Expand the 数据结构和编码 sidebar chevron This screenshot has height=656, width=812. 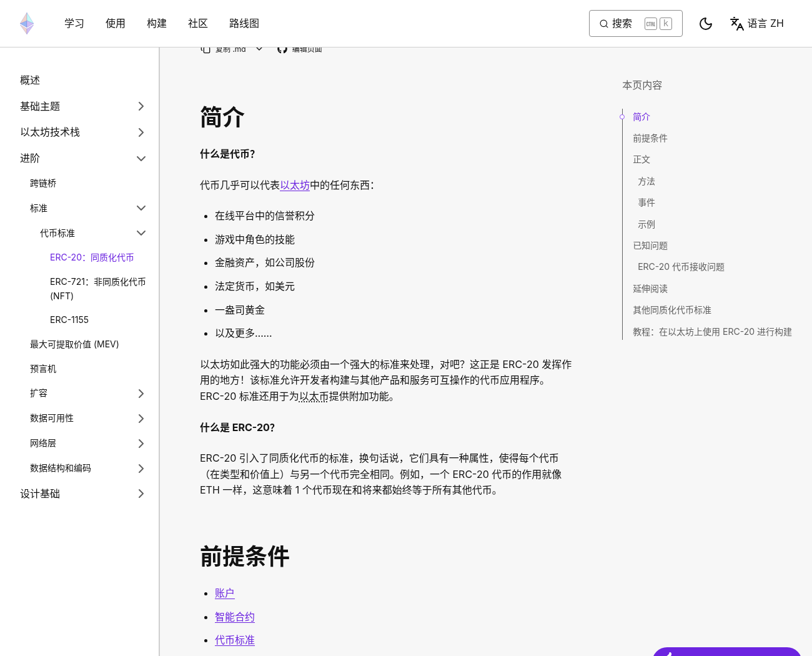pos(141,469)
